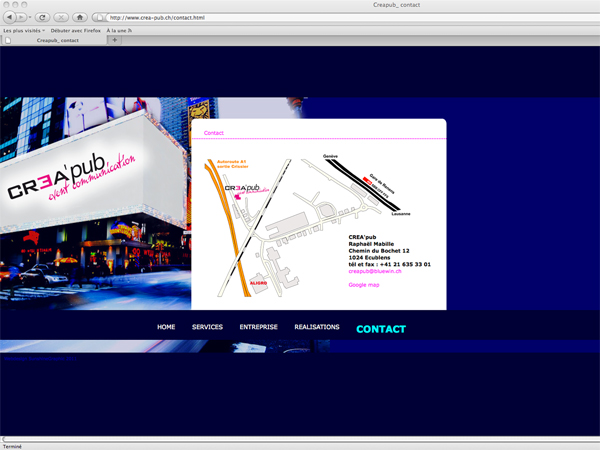The height and width of the screenshot is (450, 600).
Task: Open the ENTREPRISE menu item
Action: click(259, 327)
